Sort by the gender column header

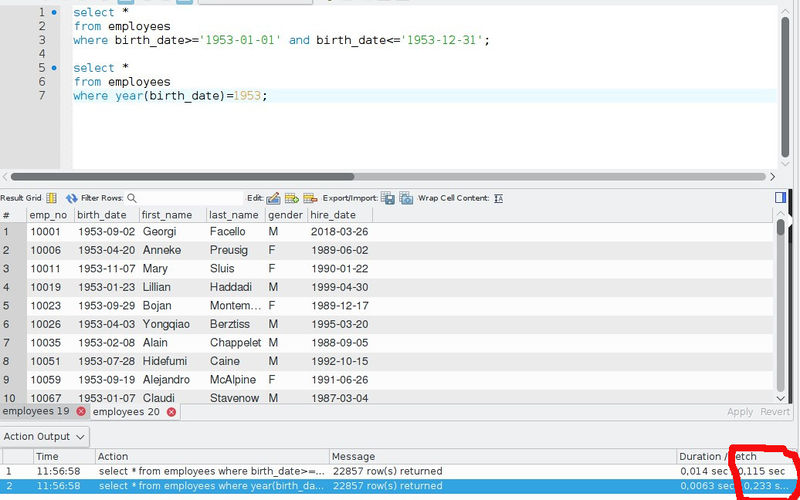[286, 215]
